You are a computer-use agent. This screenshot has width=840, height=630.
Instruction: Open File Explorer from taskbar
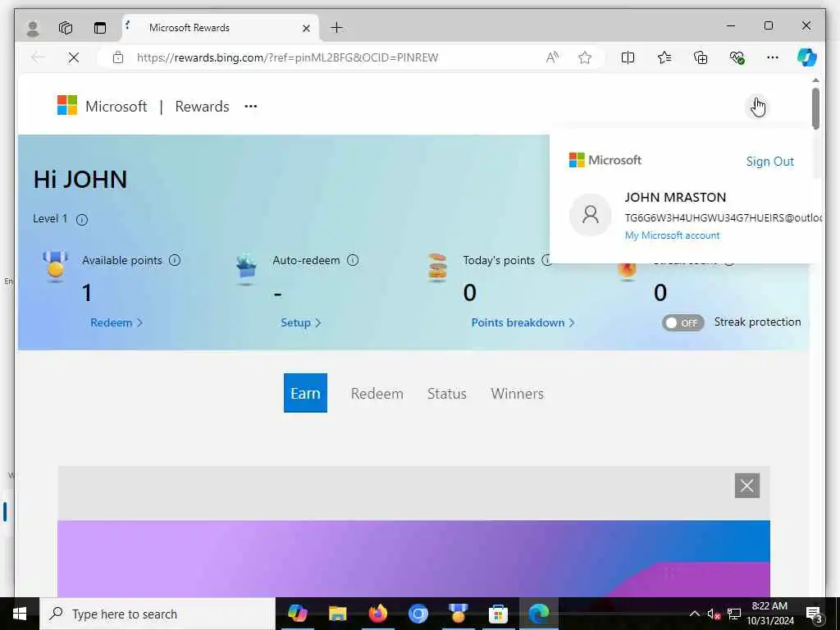tap(337, 614)
